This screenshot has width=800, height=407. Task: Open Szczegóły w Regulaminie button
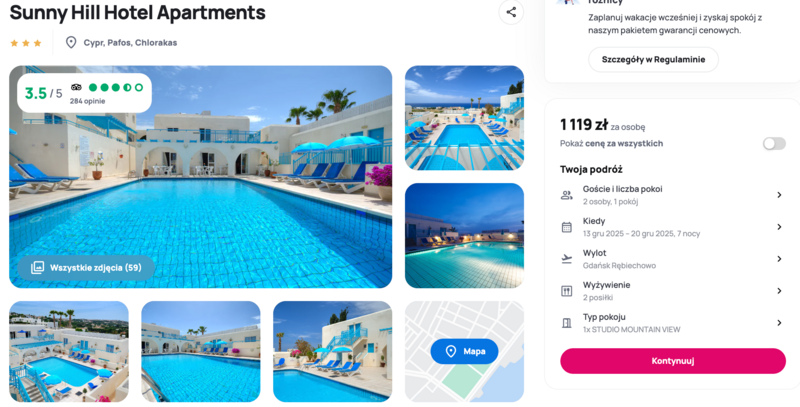(x=653, y=60)
